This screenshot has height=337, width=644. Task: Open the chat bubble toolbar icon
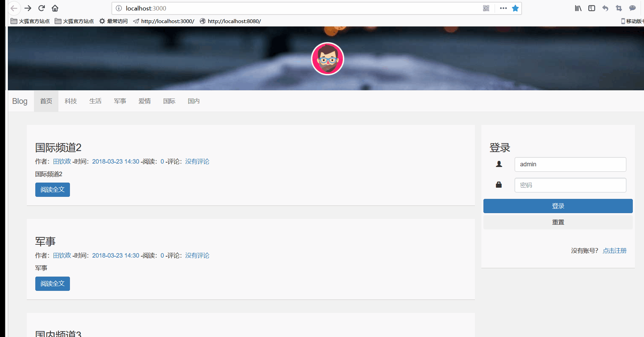tap(632, 8)
